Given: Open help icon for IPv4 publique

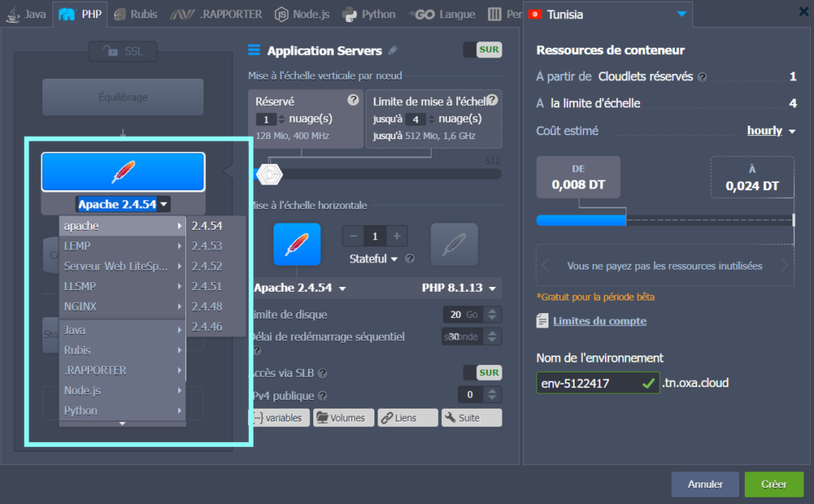Looking at the screenshot, I should click(323, 396).
